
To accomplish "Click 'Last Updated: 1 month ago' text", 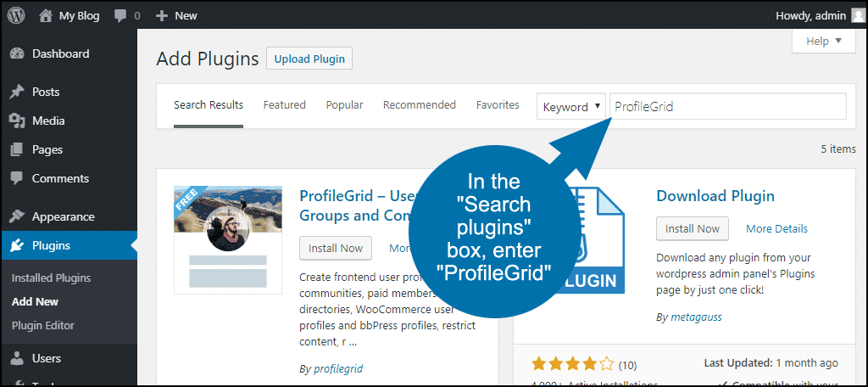I will click(x=771, y=363).
